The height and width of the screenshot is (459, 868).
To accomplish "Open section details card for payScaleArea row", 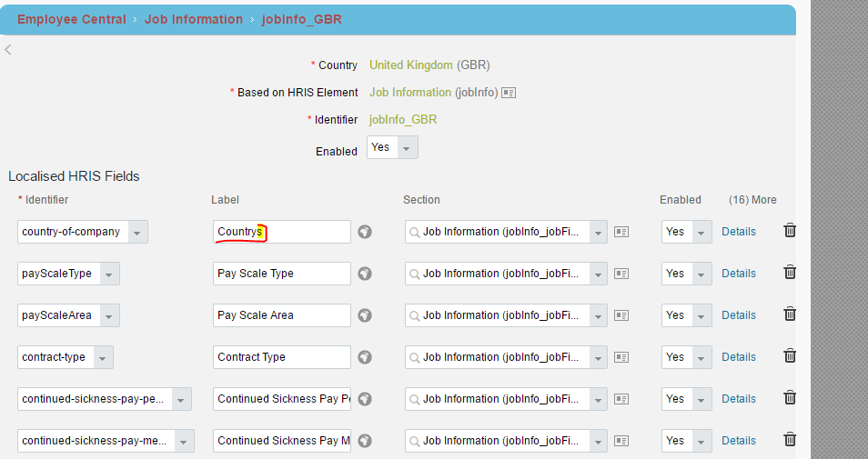I will click(x=621, y=315).
